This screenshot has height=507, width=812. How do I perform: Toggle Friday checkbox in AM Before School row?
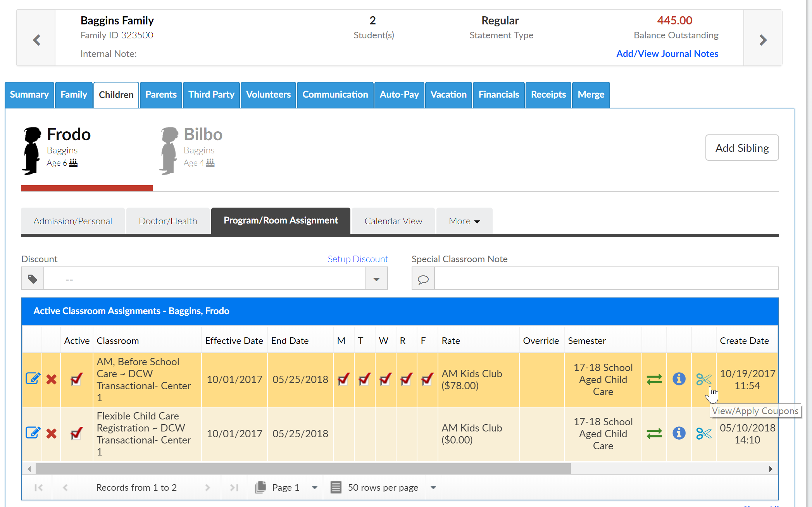pyautogui.click(x=427, y=379)
